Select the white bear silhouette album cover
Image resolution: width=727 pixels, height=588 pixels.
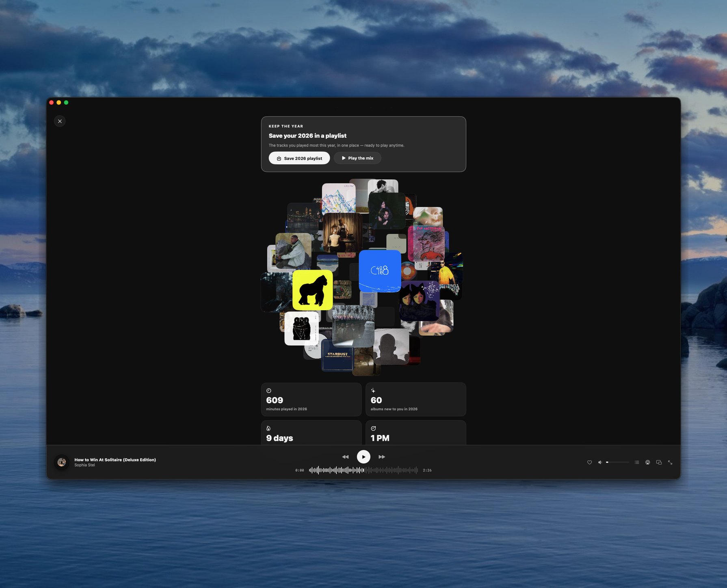coord(301,328)
